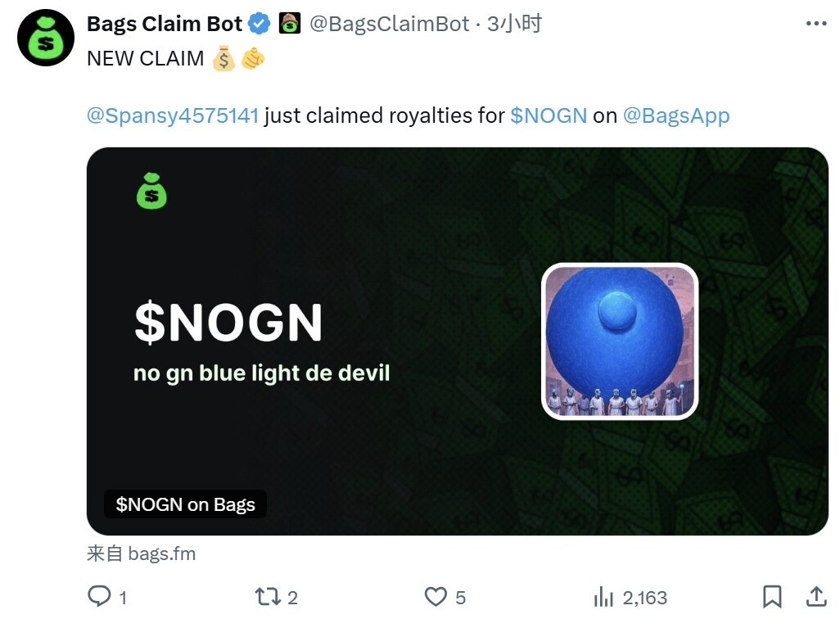
Task: Click green money bag logo in card
Action: 151,191
